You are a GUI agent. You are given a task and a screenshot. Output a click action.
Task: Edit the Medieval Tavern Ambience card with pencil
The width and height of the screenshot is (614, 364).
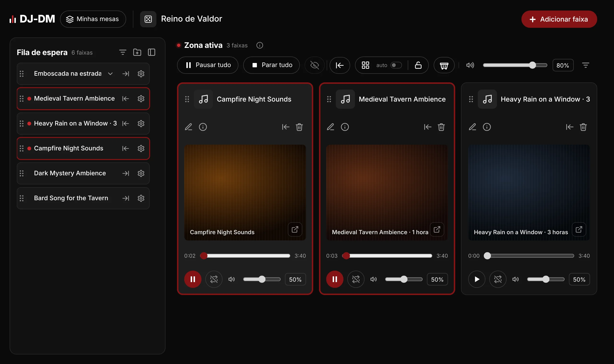tap(330, 127)
